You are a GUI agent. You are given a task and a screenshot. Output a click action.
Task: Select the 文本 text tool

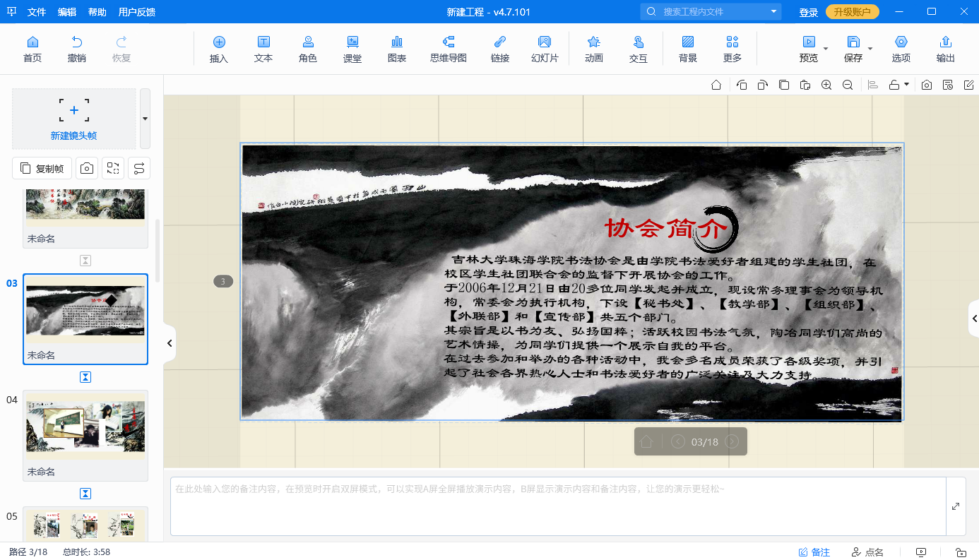coord(263,49)
